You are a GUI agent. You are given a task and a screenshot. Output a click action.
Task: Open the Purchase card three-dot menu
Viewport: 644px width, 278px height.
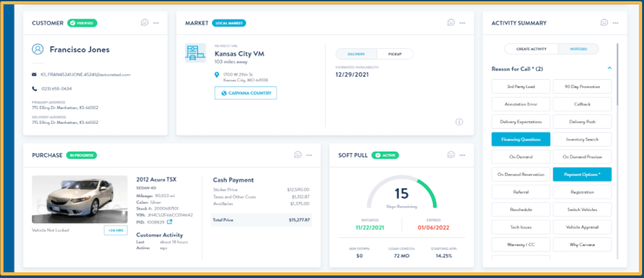309,156
